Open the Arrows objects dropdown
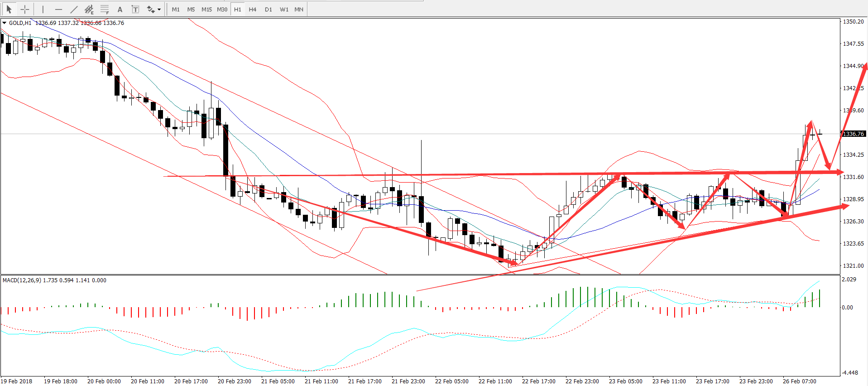The image size is (868, 386). click(x=154, y=9)
